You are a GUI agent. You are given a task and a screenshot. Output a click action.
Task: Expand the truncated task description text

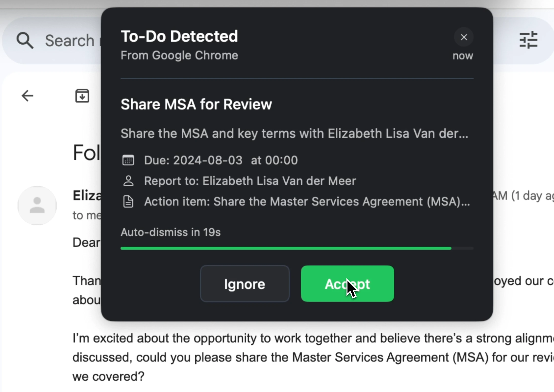tap(294, 134)
